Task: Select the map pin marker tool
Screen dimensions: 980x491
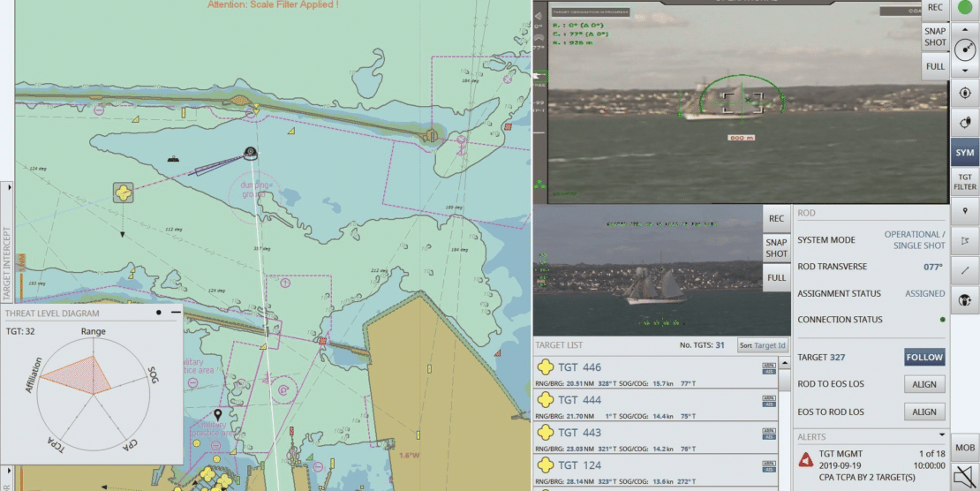Action: click(x=965, y=211)
